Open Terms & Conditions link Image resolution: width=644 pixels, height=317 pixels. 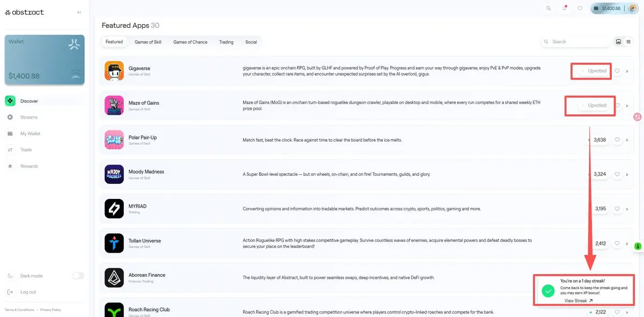click(19, 309)
